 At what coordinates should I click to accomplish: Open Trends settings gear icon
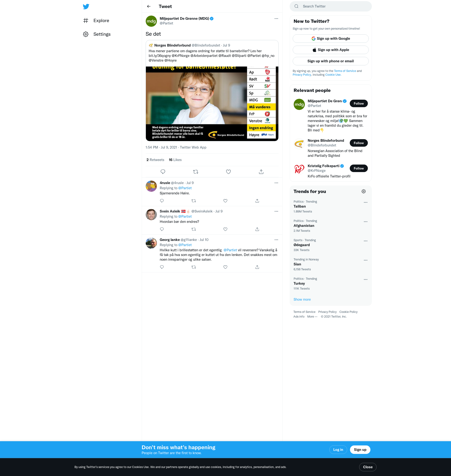[363, 192]
